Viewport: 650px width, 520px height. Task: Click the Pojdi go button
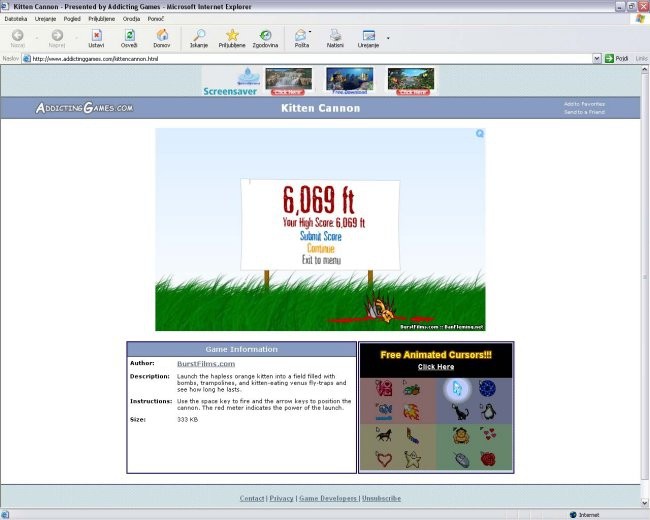pyautogui.click(x=616, y=59)
